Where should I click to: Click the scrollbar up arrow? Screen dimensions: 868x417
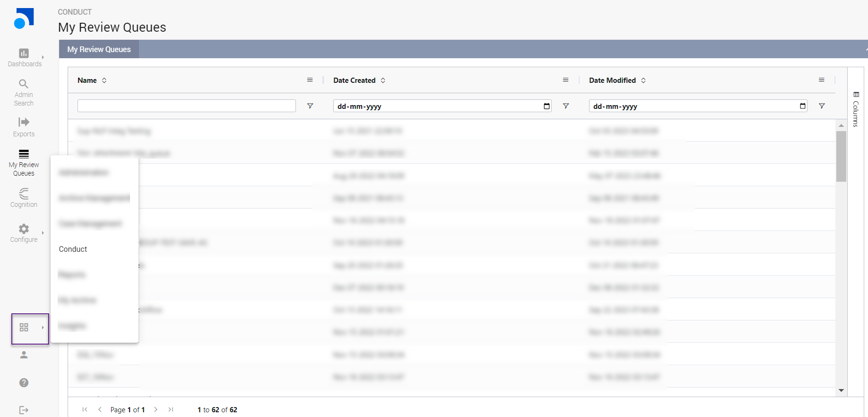coord(841,125)
